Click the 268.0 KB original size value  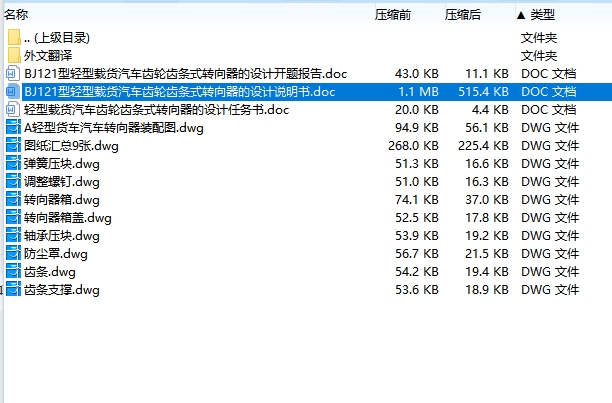click(x=413, y=146)
